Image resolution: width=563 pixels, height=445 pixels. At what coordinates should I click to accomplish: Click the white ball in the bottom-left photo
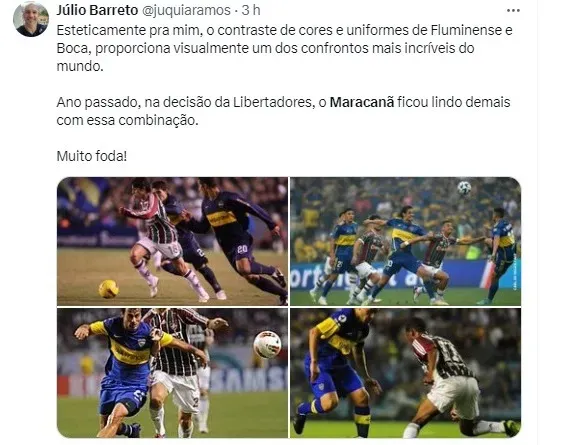click(267, 344)
